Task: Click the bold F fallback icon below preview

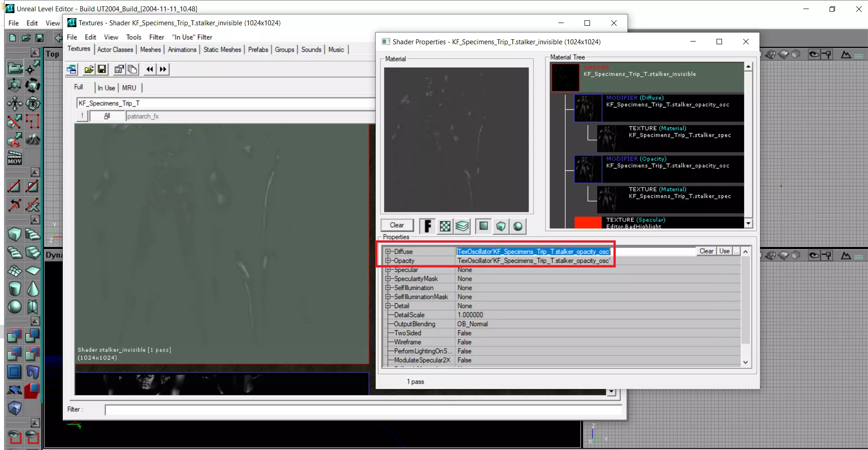Action: (428, 226)
